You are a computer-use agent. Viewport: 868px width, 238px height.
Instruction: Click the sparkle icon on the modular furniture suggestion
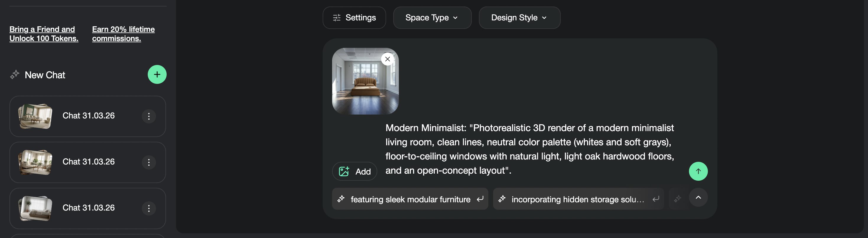point(341,199)
